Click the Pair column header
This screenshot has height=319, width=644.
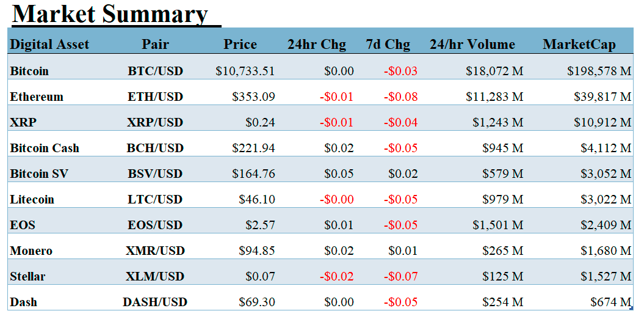point(155,44)
